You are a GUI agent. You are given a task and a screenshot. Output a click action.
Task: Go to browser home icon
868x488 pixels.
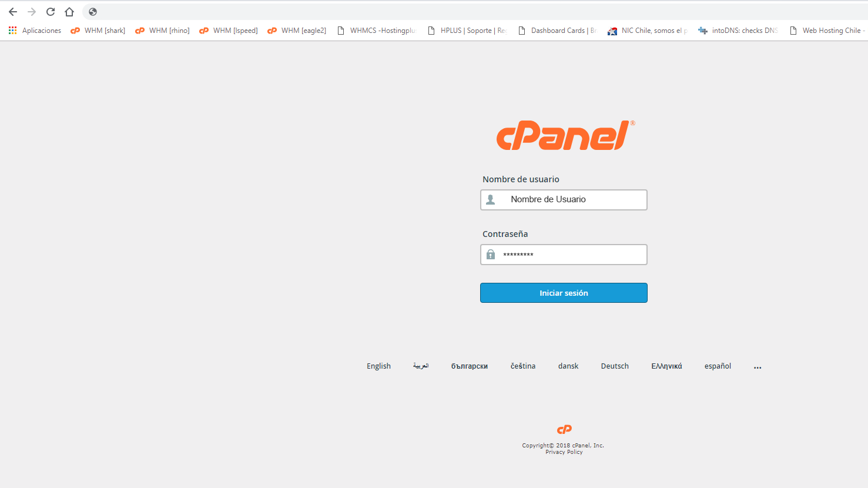click(69, 12)
